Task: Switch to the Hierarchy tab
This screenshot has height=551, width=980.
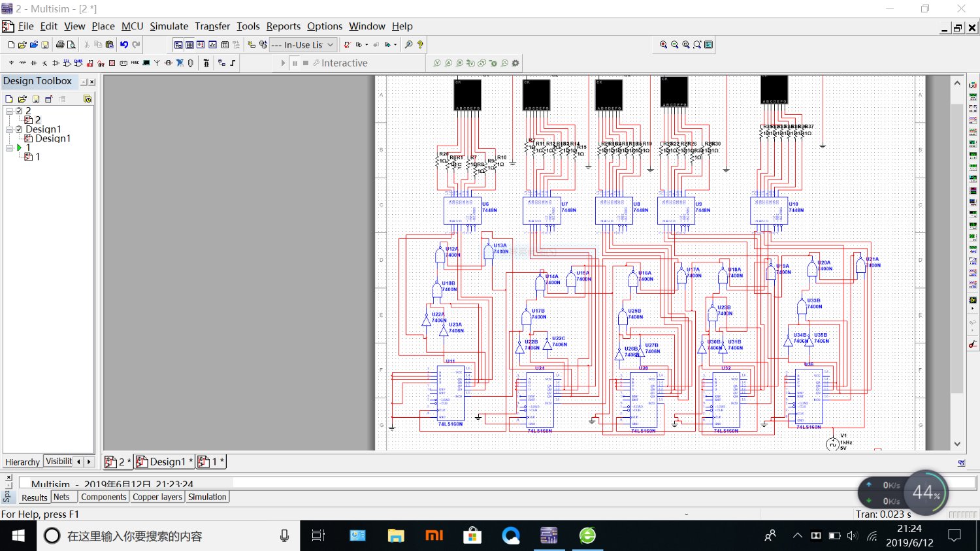Action: 23,462
